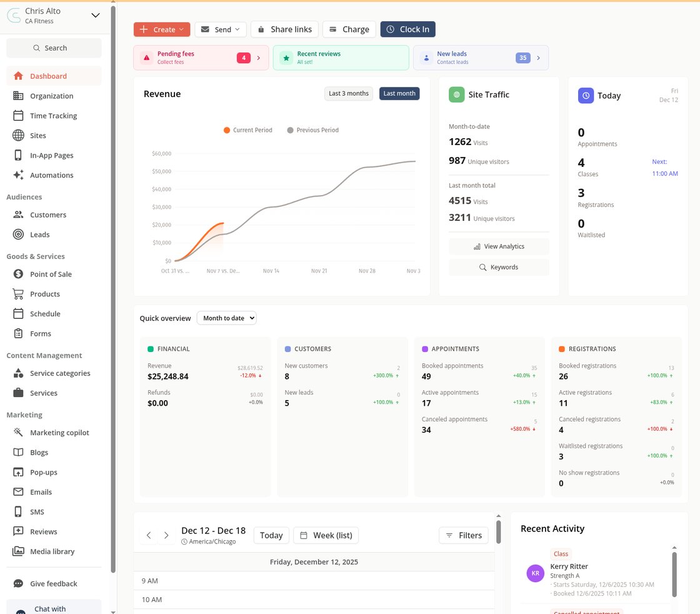
Task: Click the Site Traffic green globe icon
Action: tap(456, 94)
